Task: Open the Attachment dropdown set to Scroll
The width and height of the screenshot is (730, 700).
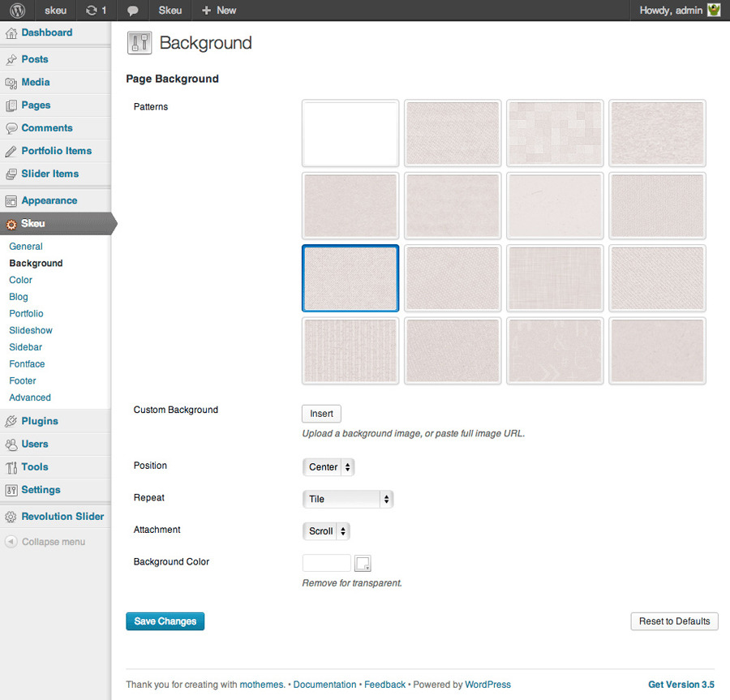Action: [x=326, y=531]
